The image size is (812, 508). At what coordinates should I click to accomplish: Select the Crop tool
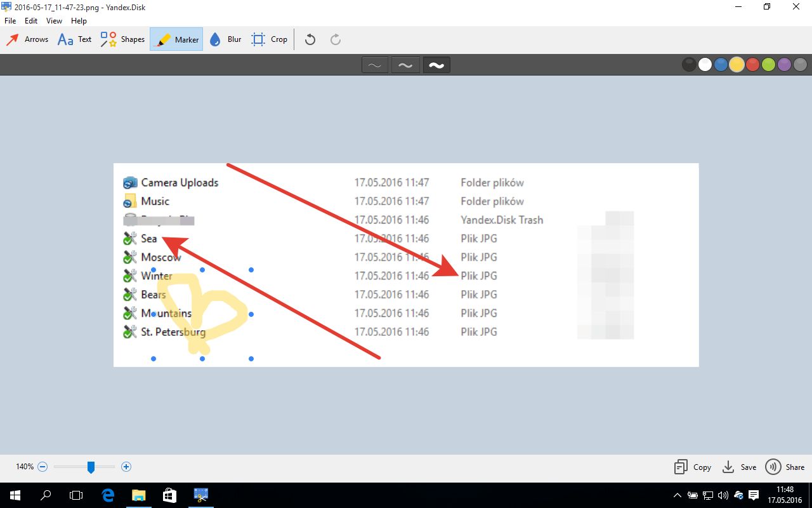[269, 39]
